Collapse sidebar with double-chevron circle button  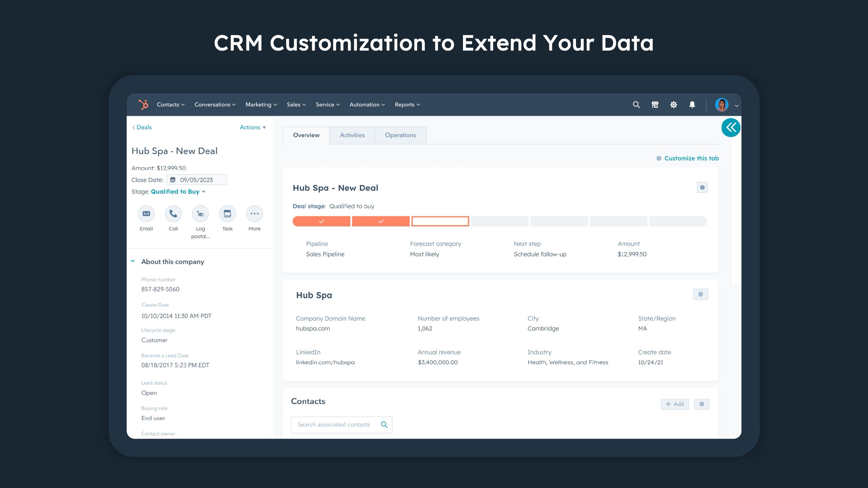[x=731, y=127]
